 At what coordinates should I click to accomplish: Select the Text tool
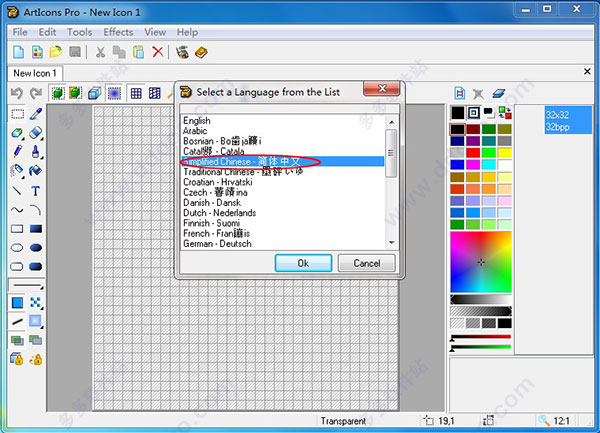tap(36, 190)
